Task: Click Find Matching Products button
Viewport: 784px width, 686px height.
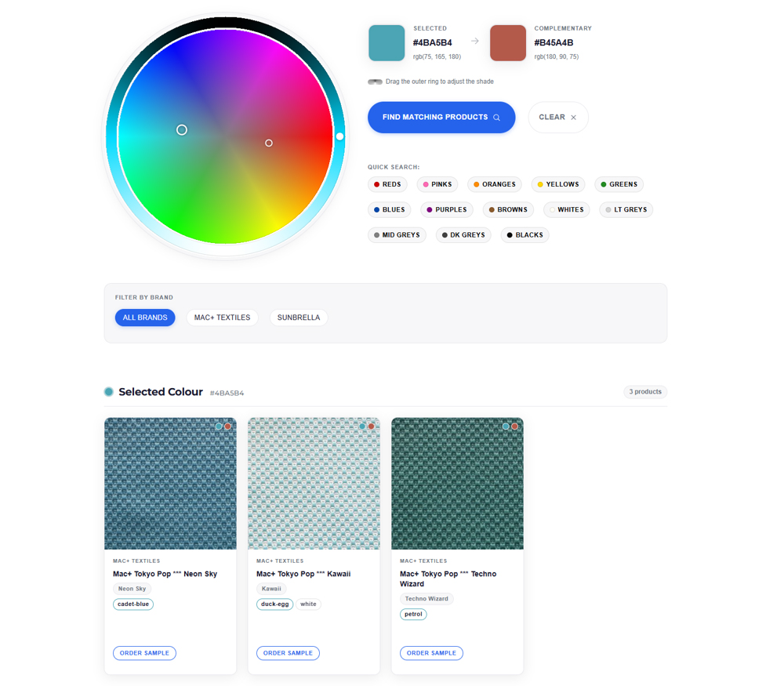Action: [x=441, y=118]
